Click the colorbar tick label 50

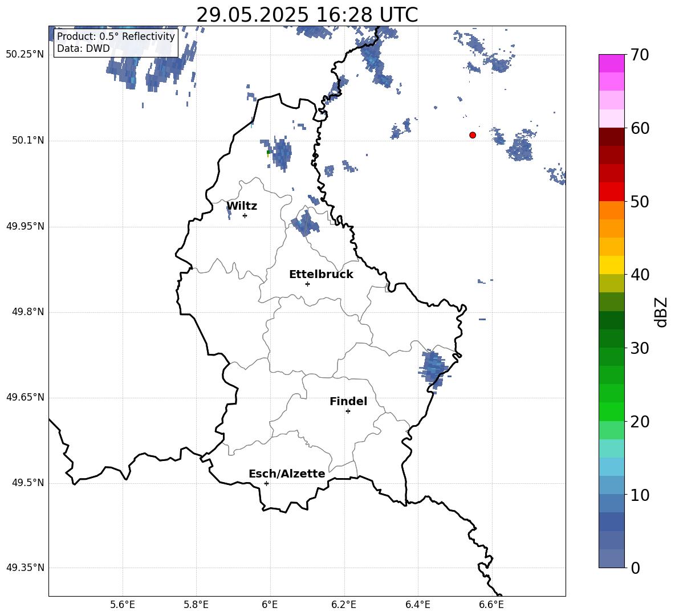coord(640,201)
